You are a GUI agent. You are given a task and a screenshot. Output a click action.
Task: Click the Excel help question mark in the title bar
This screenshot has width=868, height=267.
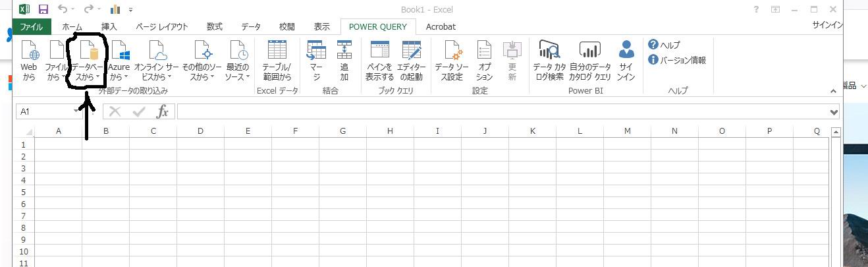point(756,9)
